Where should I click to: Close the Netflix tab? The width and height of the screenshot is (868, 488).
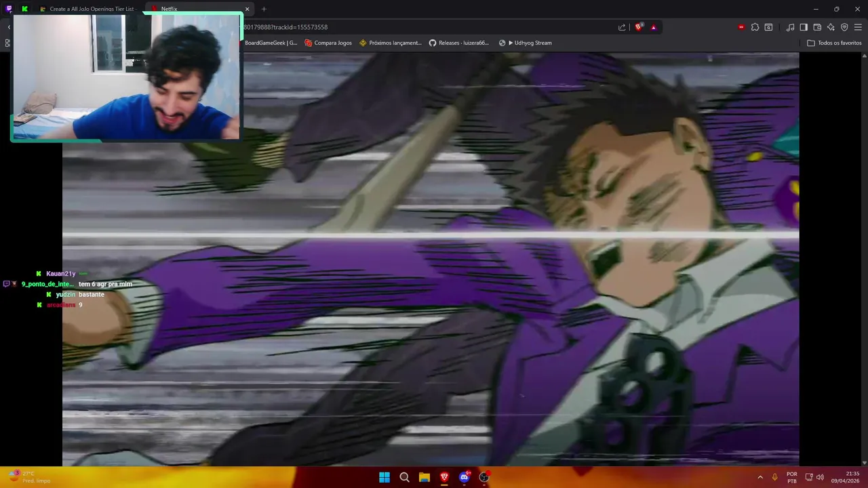(x=247, y=9)
